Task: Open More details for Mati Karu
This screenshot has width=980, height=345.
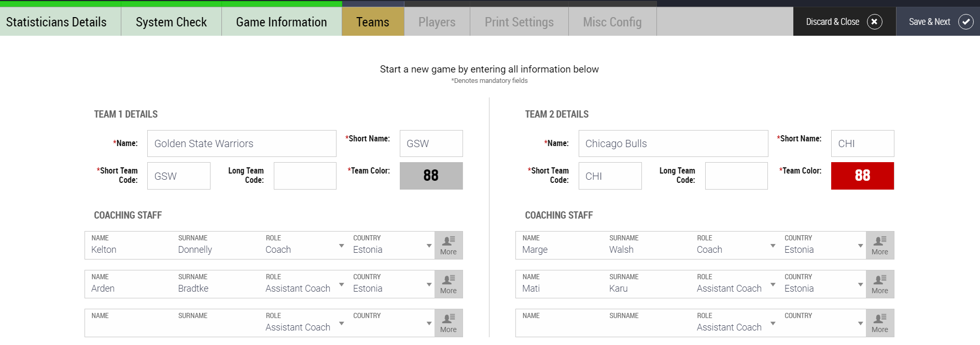Action: click(x=880, y=284)
